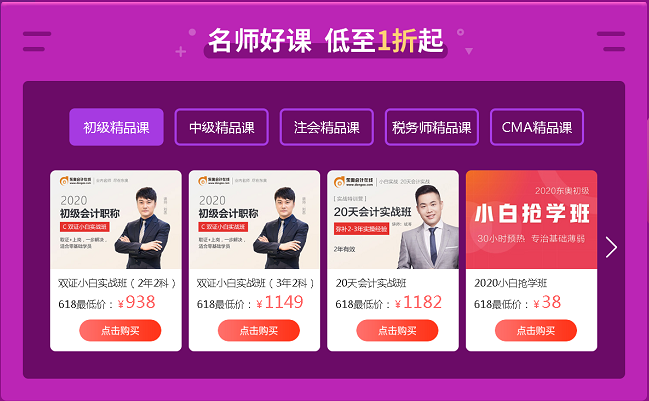The height and width of the screenshot is (401, 649).
Task: Open the 2020小白抢学班 title link
Action: point(510,283)
